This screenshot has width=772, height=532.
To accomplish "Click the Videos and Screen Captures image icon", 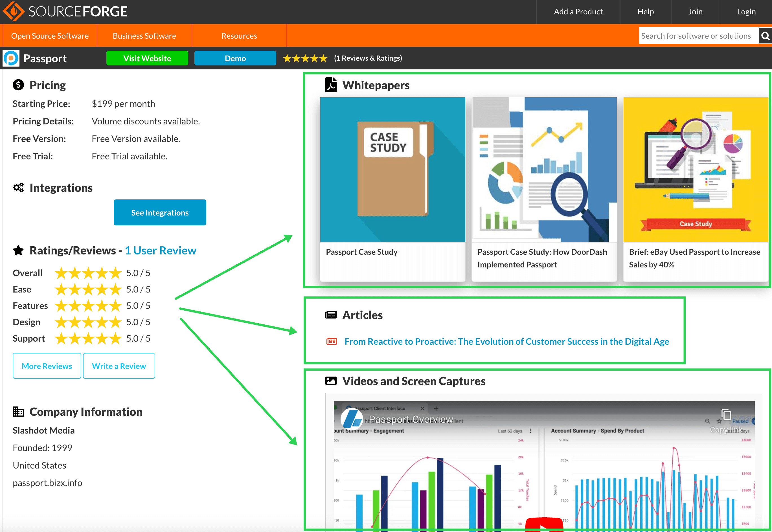I will click(331, 381).
